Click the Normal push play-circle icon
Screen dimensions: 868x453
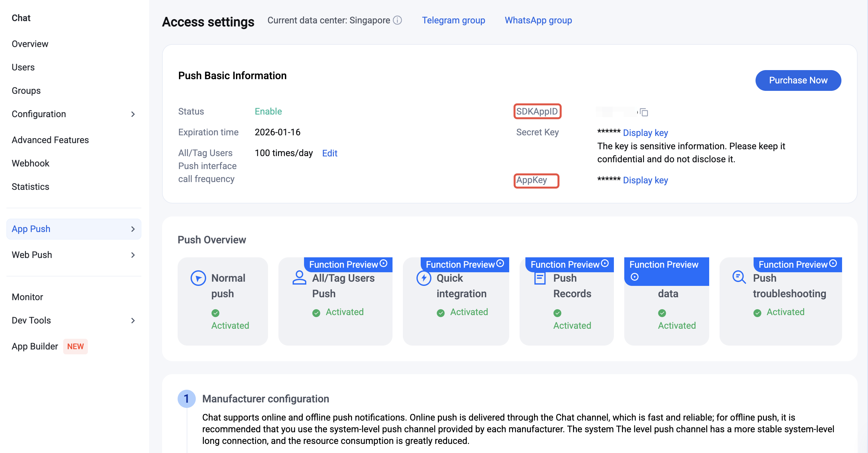pyautogui.click(x=198, y=278)
